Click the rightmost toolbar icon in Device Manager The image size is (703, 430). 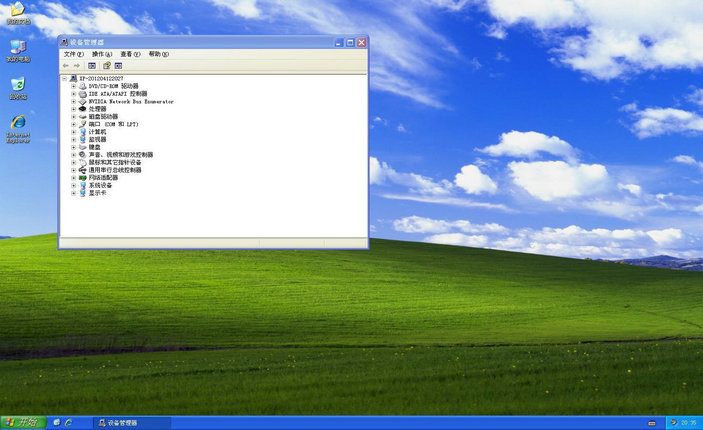[x=118, y=65]
